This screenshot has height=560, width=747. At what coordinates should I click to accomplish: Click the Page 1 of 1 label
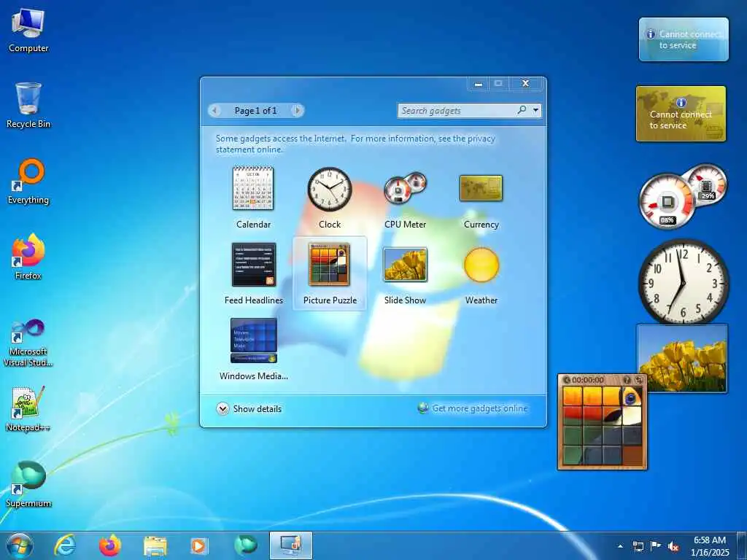[255, 111]
